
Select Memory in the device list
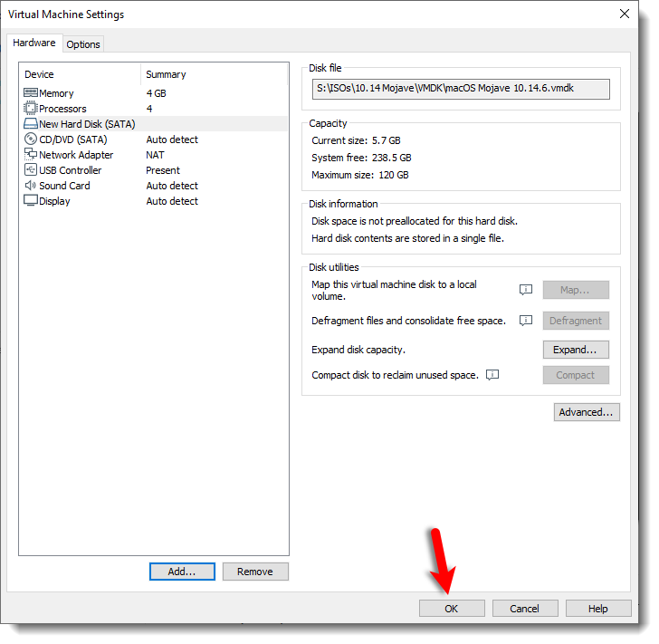pyautogui.click(x=155, y=93)
